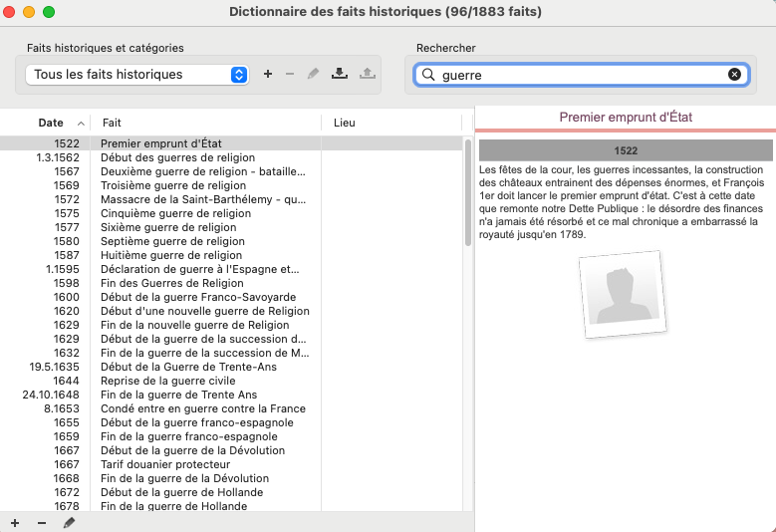This screenshot has height=532, width=776.
Task: Select row Fin de la guerre de la succession
Action: [231, 353]
